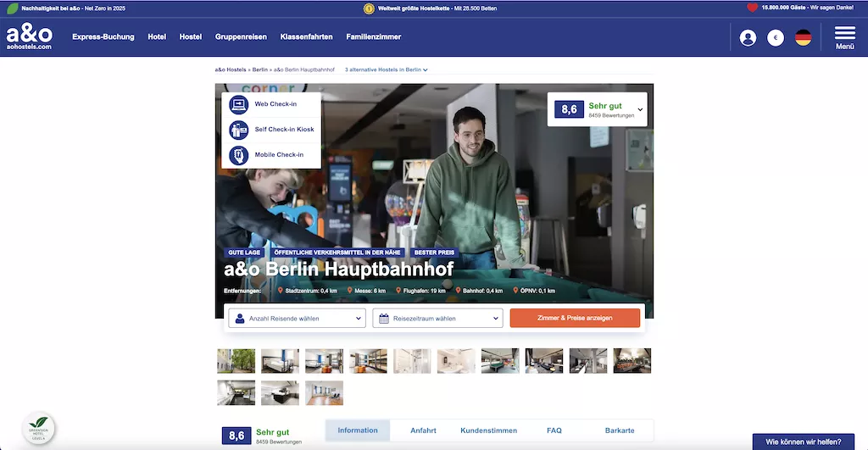
Task: Open the last thumbnail in first row
Action: click(632, 361)
